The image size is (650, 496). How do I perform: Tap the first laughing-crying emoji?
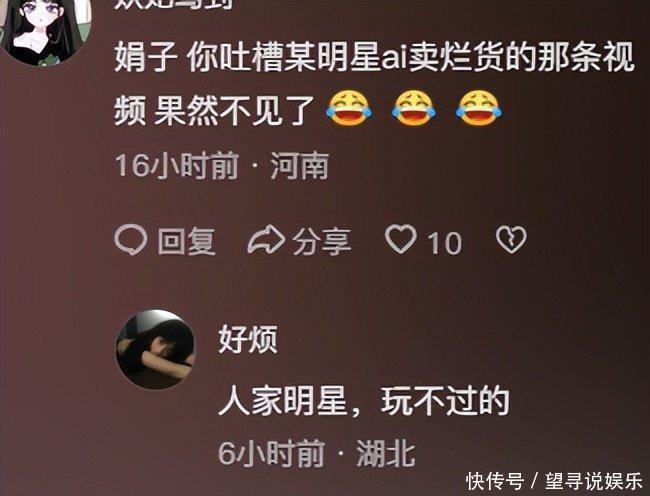tap(349, 108)
